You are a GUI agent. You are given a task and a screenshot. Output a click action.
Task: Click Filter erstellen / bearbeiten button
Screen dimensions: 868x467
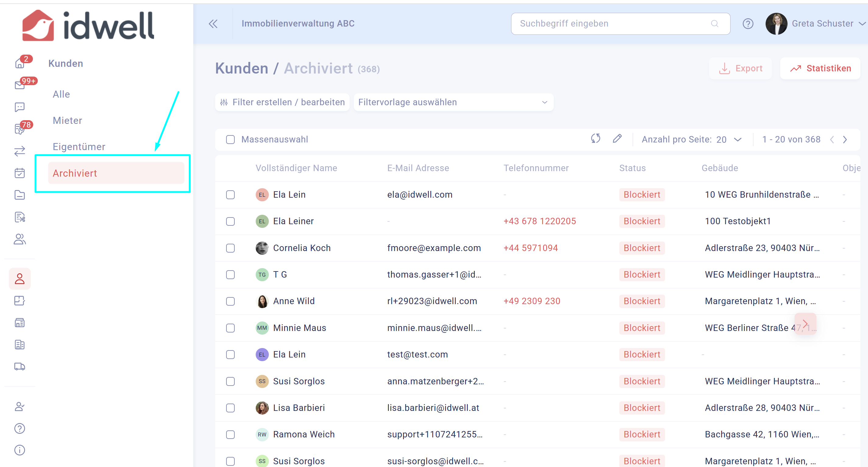point(282,102)
